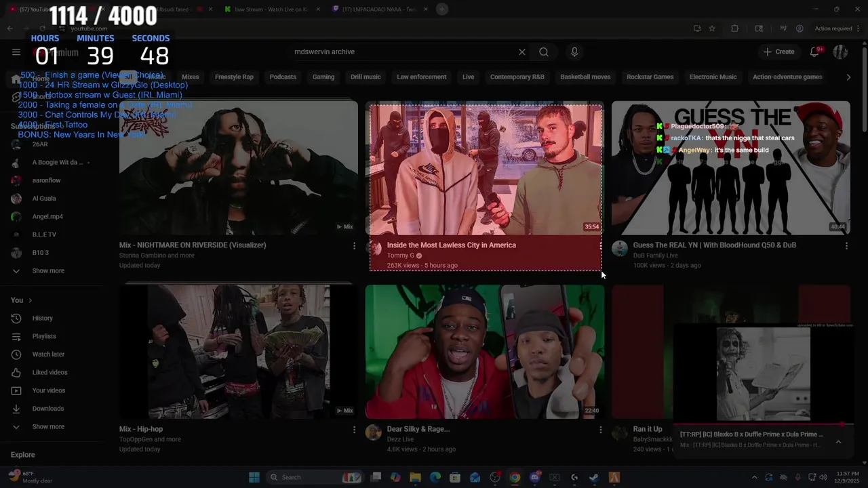Open the Windows Start menu

(254, 477)
